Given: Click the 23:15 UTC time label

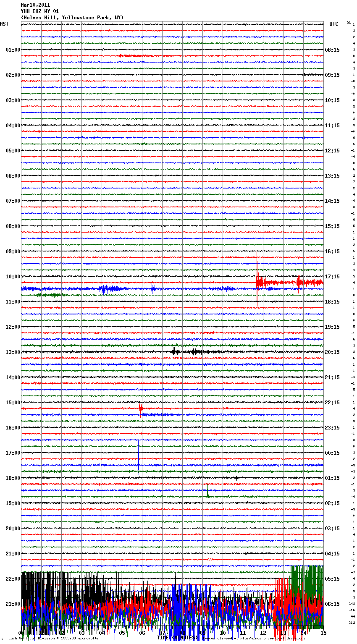Looking at the screenshot, I should pyautogui.click(x=332, y=428).
